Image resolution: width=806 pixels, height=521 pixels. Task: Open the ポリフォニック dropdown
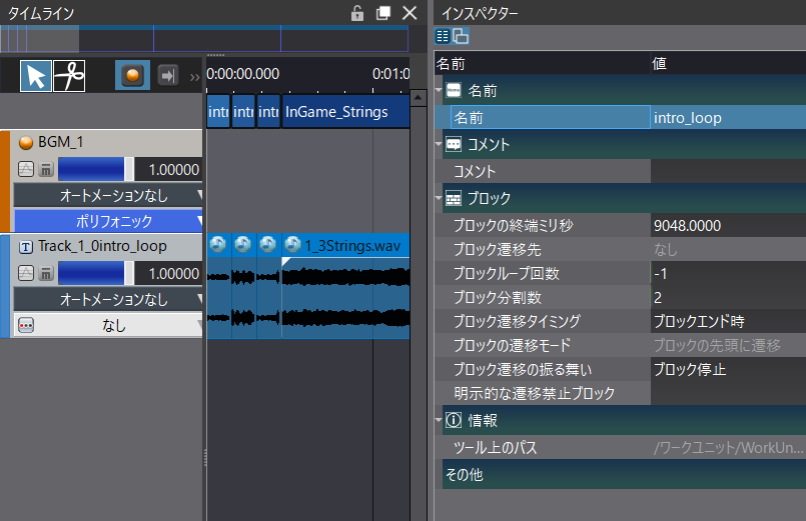tap(108, 221)
